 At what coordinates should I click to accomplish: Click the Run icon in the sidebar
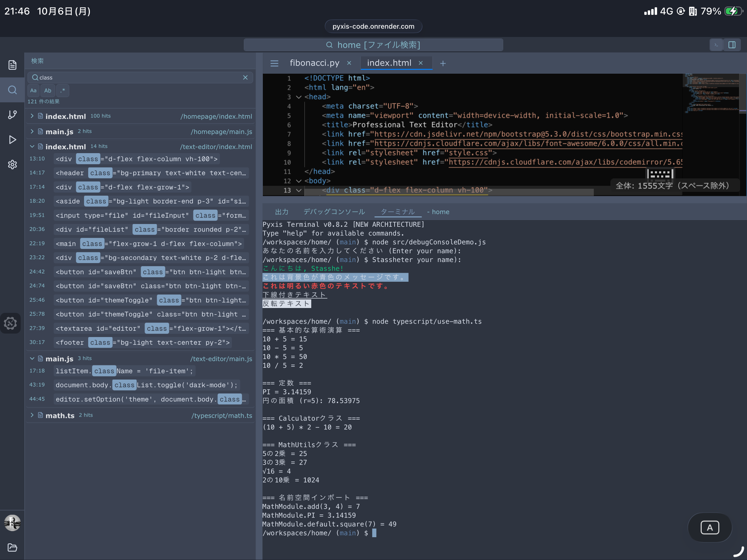coord(12,139)
